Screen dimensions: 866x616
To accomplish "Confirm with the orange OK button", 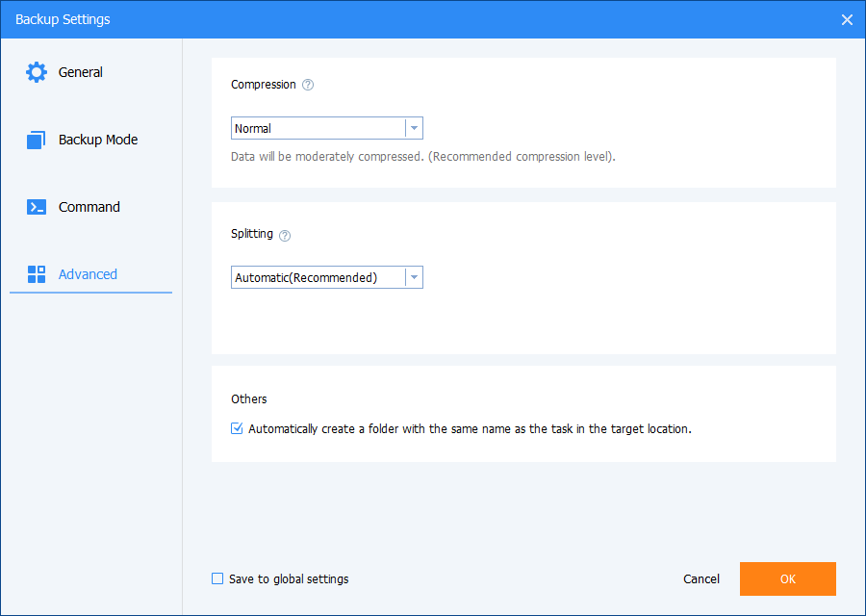I will point(787,579).
